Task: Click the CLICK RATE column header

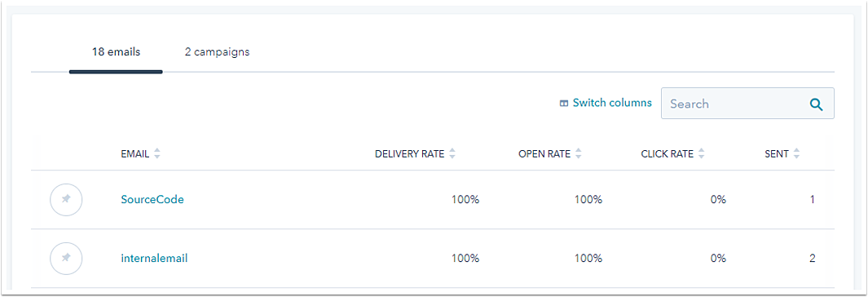Action: tap(667, 154)
